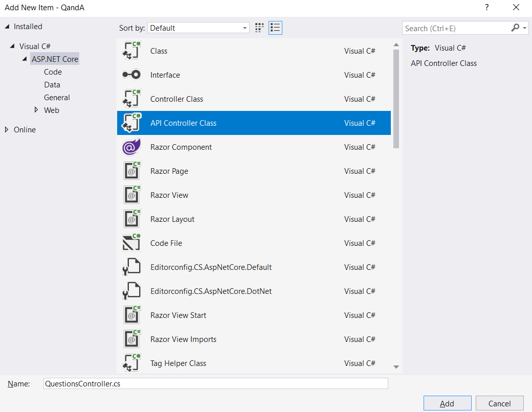Click the Razor Component purple icon
The height and width of the screenshot is (412, 532).
pyautogui.click(x=131, y=147)
